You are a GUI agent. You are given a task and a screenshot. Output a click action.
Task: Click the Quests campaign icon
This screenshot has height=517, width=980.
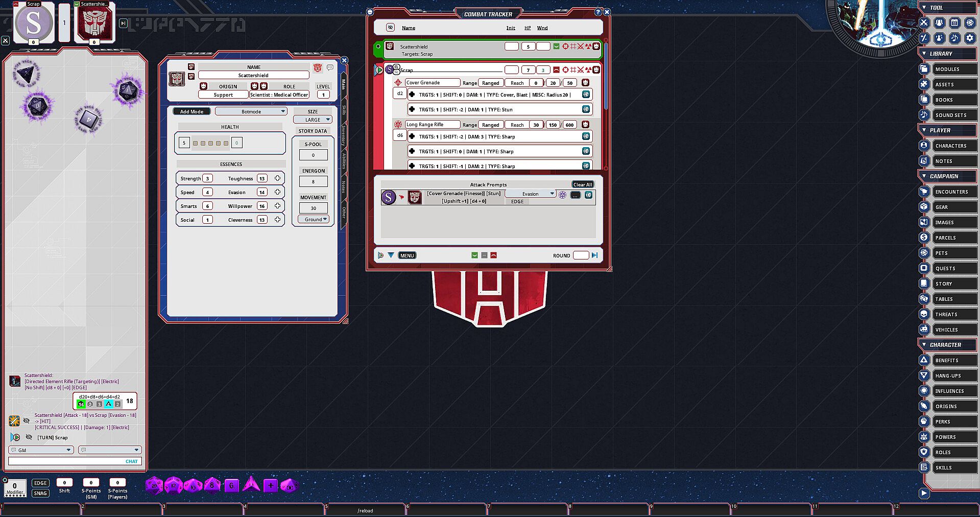point(924,268)
